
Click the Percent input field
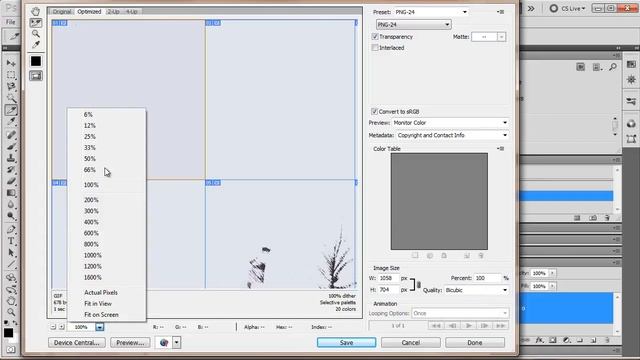coord(487,278)
